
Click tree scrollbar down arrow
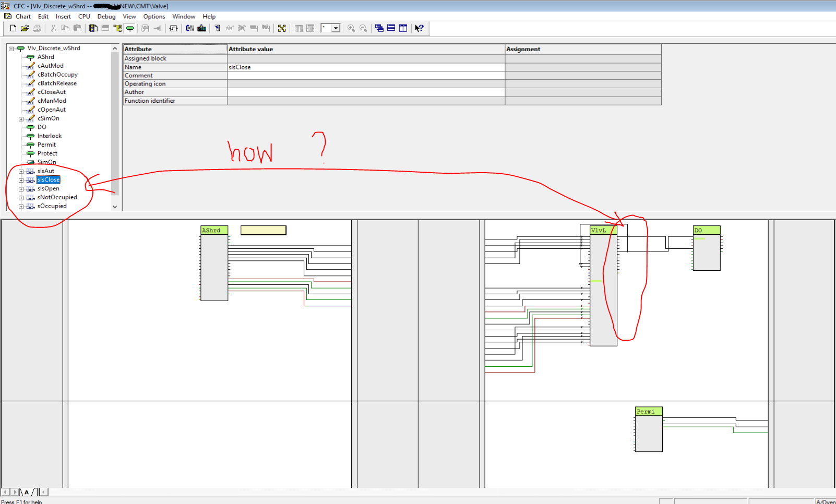coord(115,207)
